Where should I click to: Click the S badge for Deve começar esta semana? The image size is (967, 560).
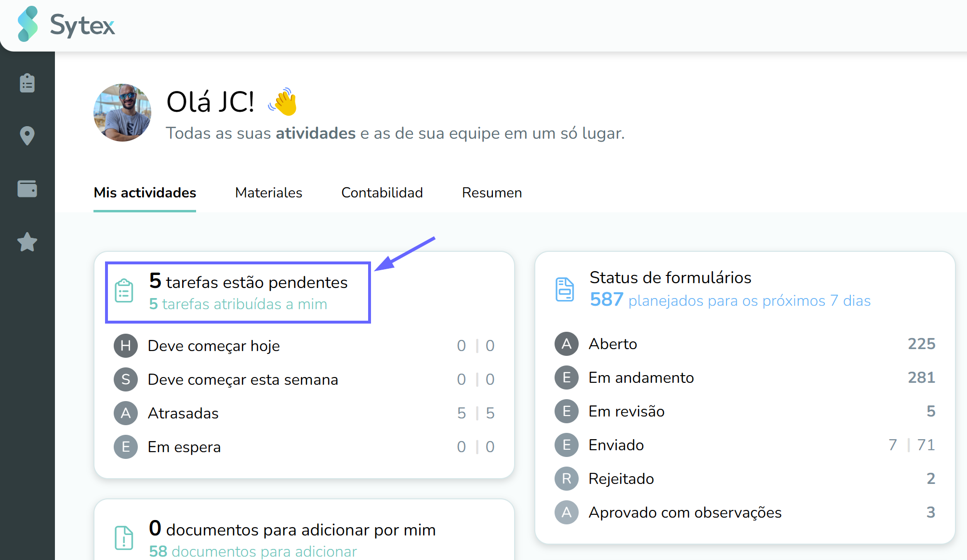pos(126,379)
